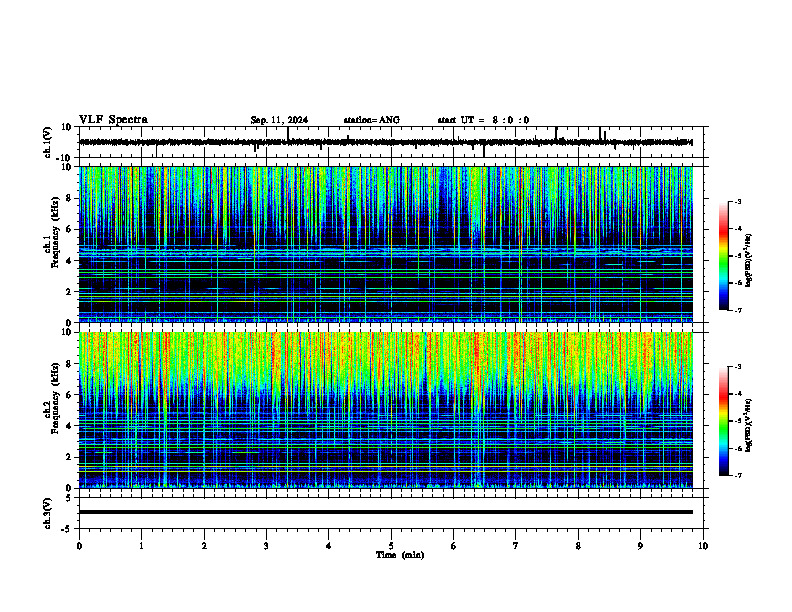Click the ch.3(V) axis label

click(48, 513)
